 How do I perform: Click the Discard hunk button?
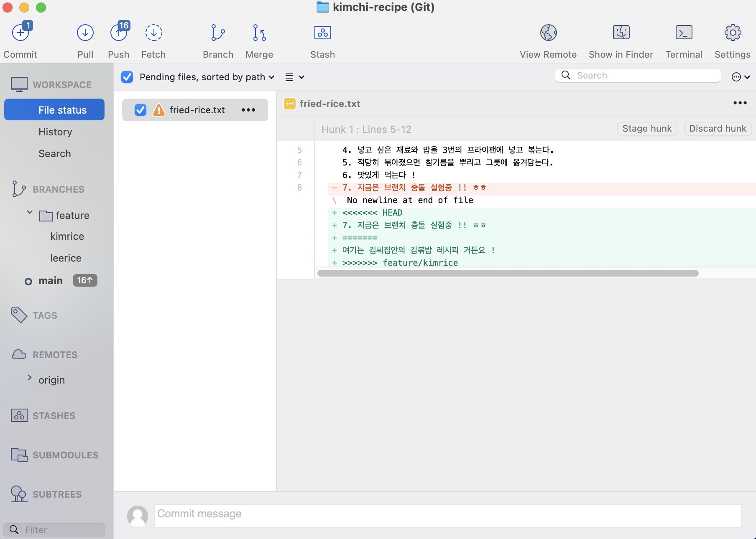pyautogui.click(x=718, y=129)
